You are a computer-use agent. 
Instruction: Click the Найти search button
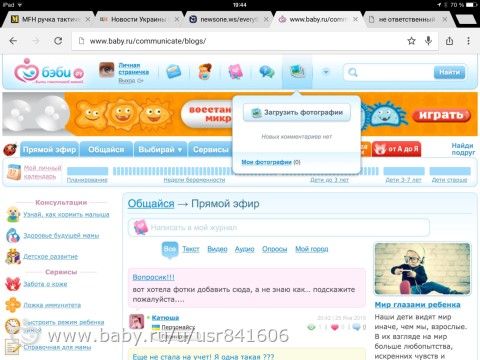point(449,72)
